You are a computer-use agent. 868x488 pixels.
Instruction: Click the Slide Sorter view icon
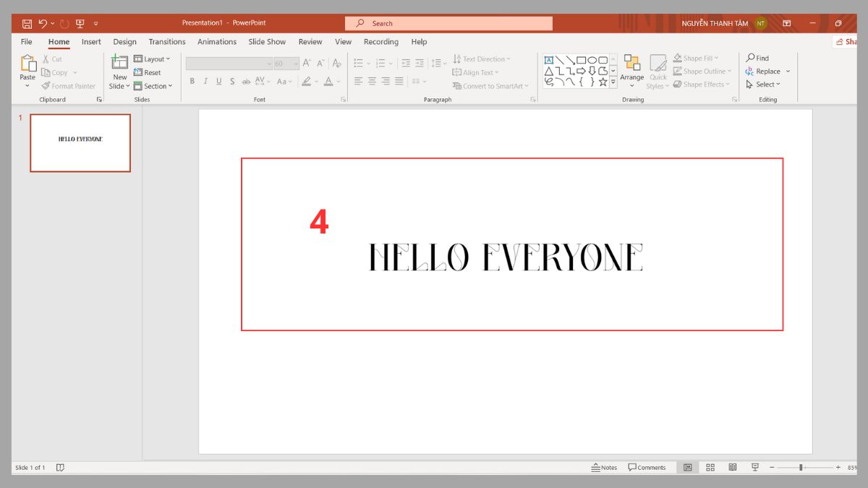(710, 467)
